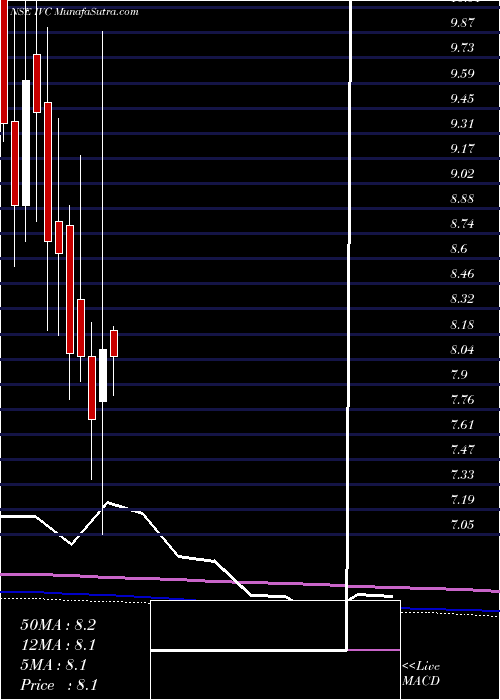Image resolution: width=500 pixels, height=700 pixels.
Task: Click the '<<Live MACD' label
Action: click(421, 674)
